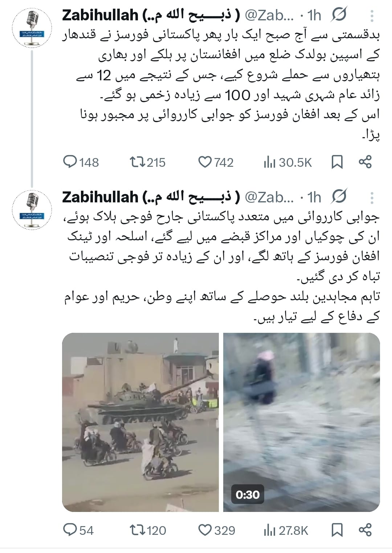Screen dimensions: 392x553
Task: Share the first tweet
Action: point(365,162)
